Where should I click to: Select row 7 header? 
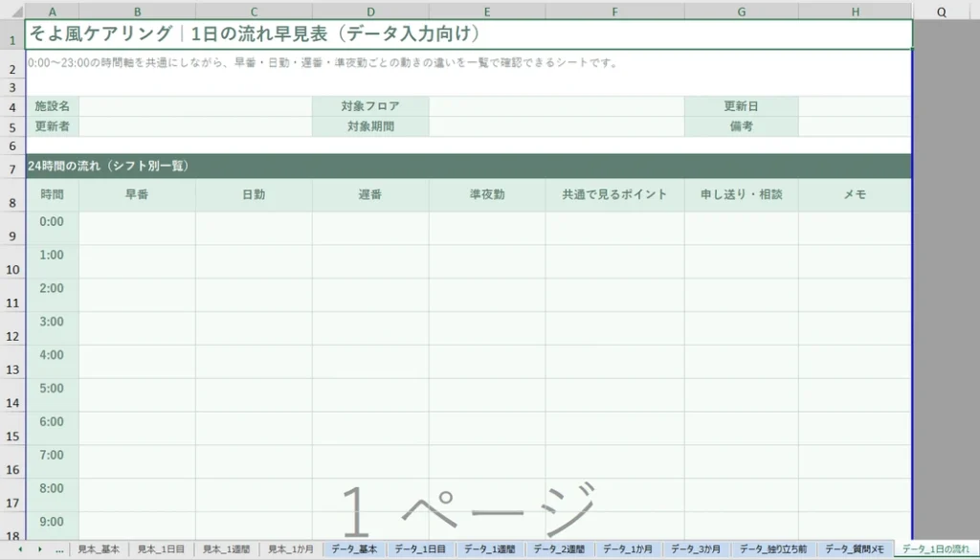coord(12,168)
